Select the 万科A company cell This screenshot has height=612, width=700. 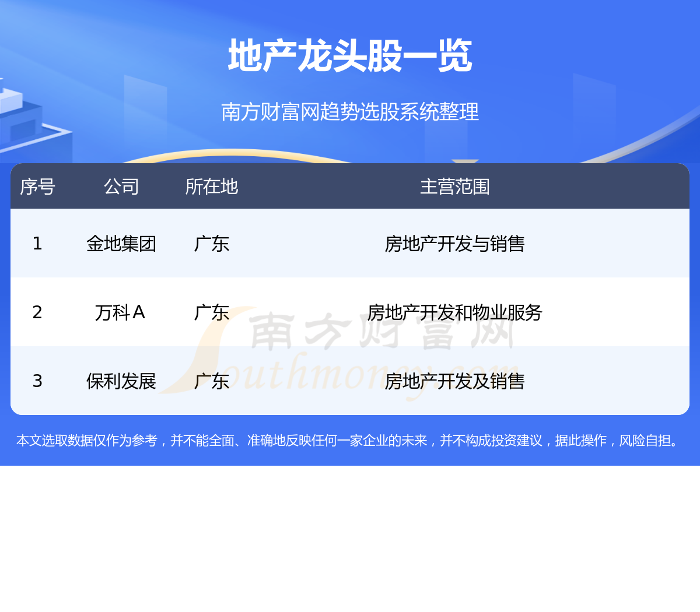[120, 312]
